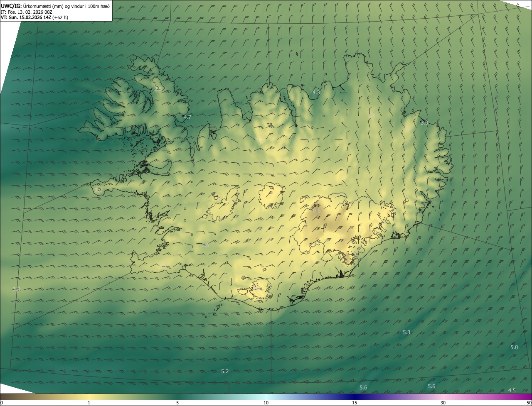Click the 2.6 value in southwest Iceland
Screen dimensions: 532x406
205,245
